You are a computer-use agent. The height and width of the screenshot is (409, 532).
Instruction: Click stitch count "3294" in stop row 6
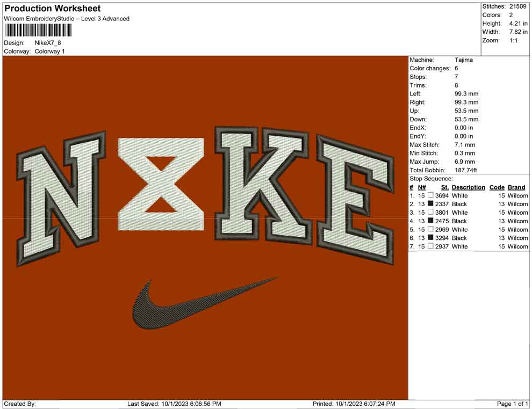(442, 238)
